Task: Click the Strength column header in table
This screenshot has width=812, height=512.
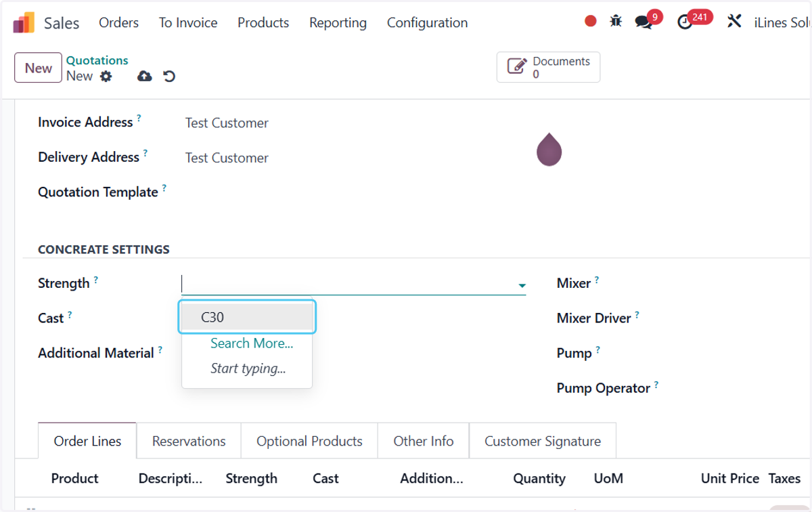Action: 251,478
